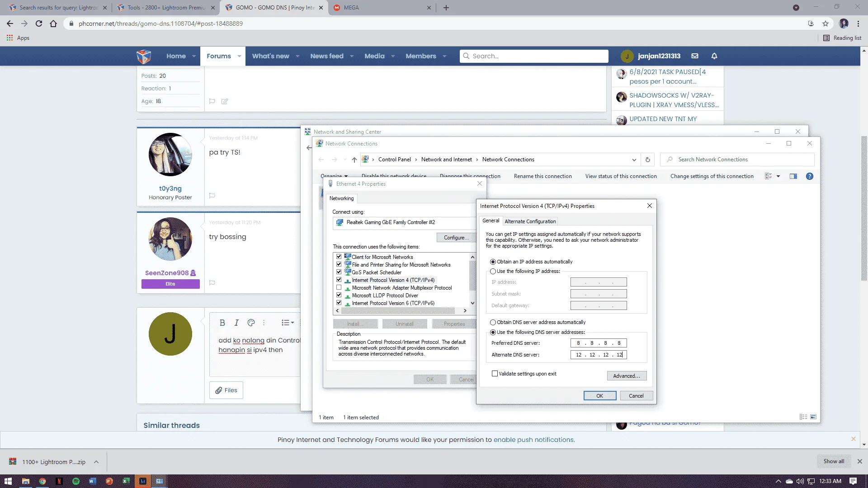Click Cancel in IPv4 Properties
The height and width of the screenshot is (488, 868).
(x=636, y=396)
